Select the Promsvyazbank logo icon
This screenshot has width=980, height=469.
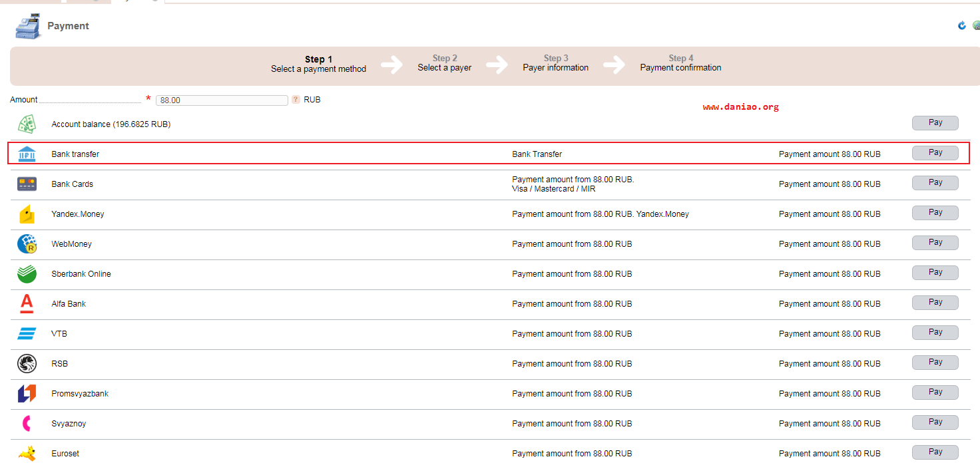27,394
